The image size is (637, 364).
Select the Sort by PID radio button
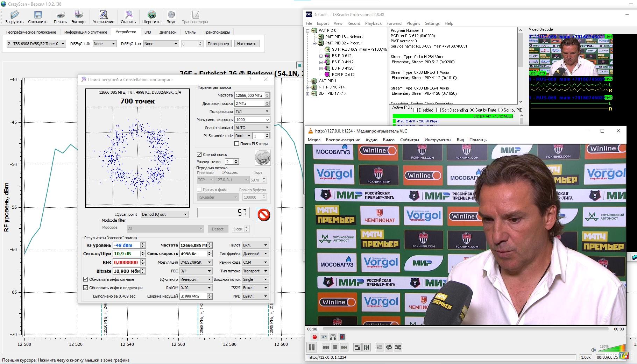(500, 110)
